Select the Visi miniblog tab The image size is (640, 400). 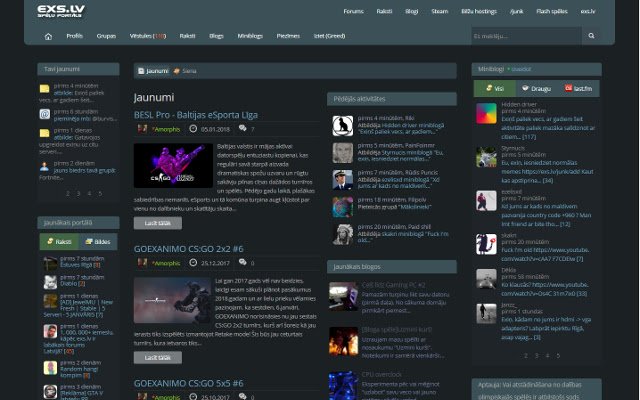pos(495,89)
